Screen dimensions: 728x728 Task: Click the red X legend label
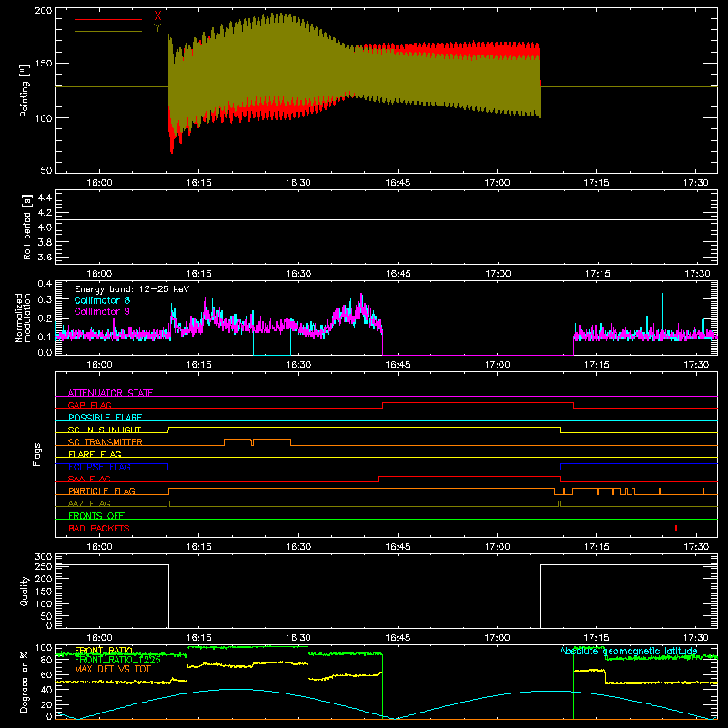(x=157, y=15)
